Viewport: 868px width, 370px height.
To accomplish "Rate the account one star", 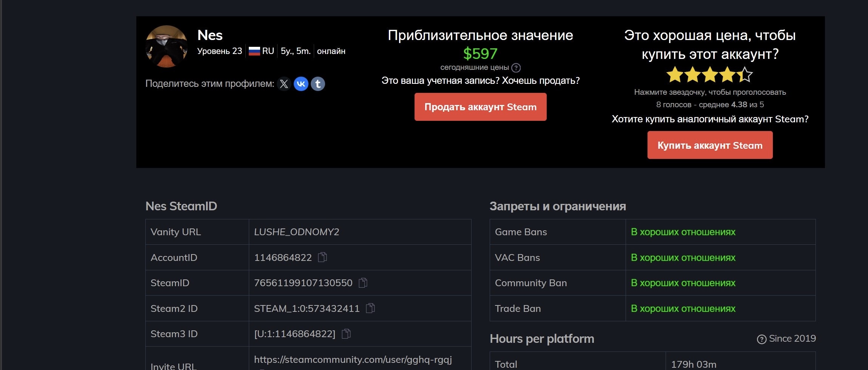I will 675,74.
